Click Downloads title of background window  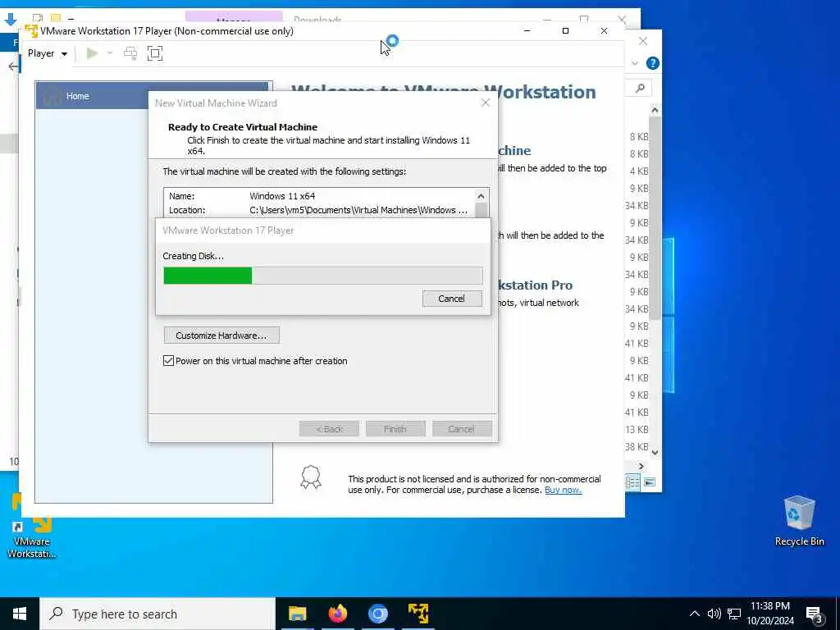[317, 20]
